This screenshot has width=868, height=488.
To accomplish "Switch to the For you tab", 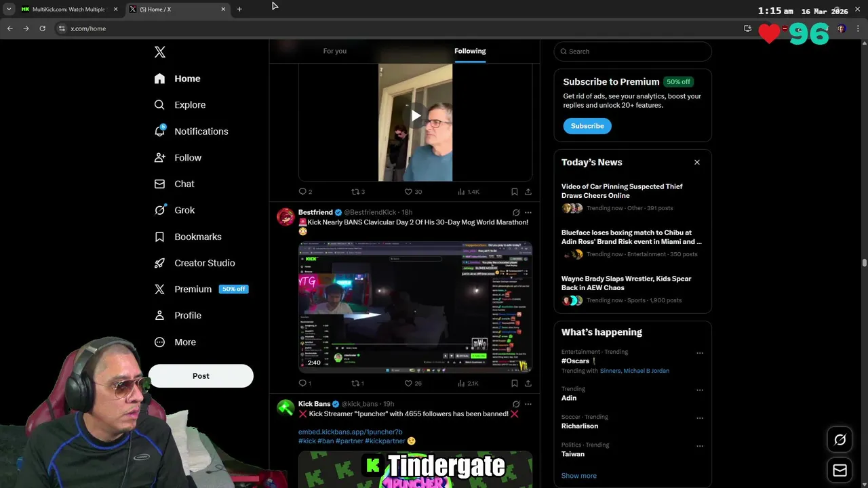I will [x=335, y=51].
